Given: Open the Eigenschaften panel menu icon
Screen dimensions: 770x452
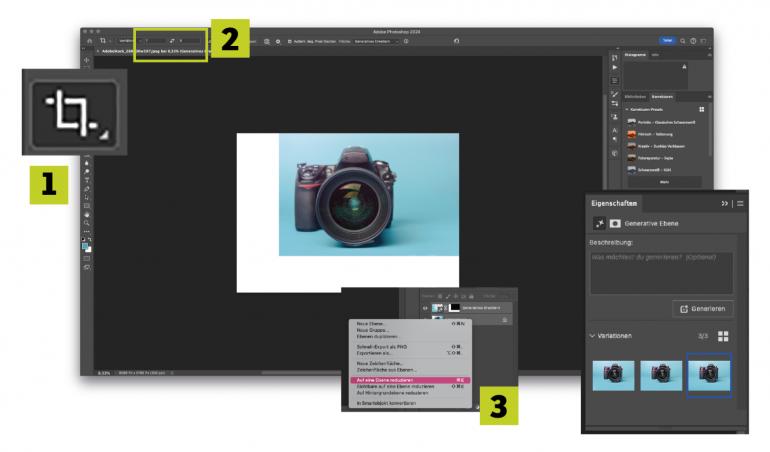Looking at the screenshot, I should pyautogui.click(x=740, y=203).
